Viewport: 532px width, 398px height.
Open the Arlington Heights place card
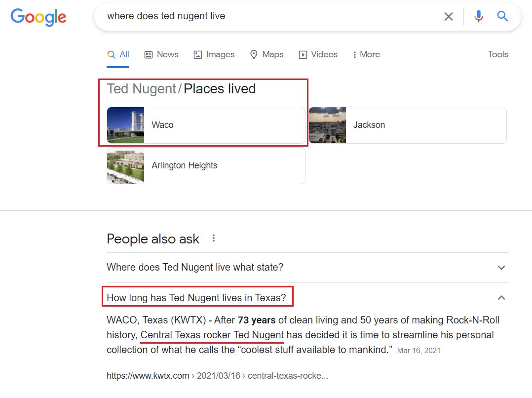[x=206, y=166]
